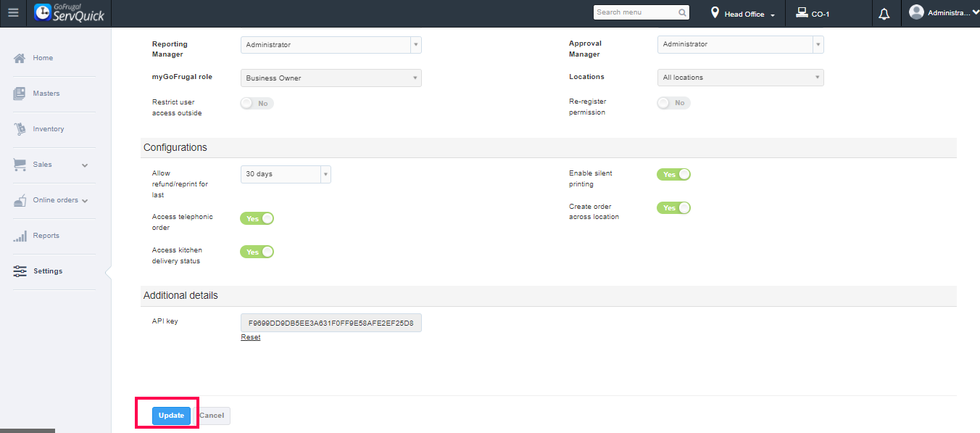980x433 pixels.
Task: Disable Enable silent printing toggle
Action: (673, 175)
